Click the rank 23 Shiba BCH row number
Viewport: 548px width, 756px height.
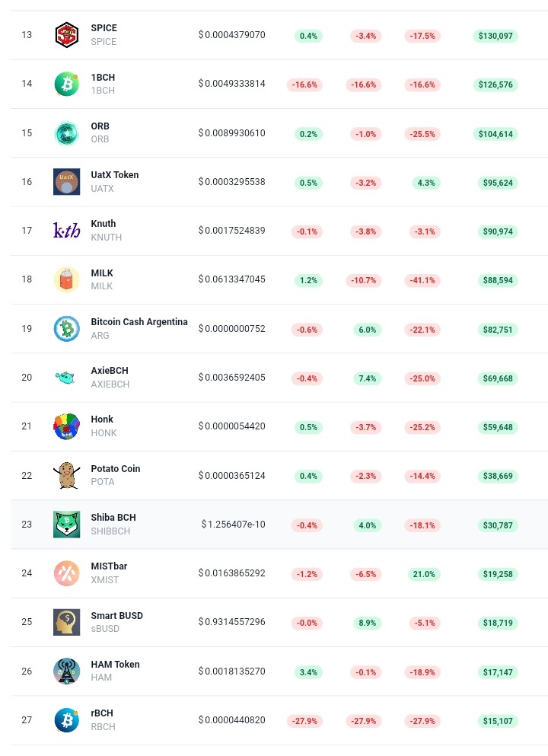[x=27, y=524]
